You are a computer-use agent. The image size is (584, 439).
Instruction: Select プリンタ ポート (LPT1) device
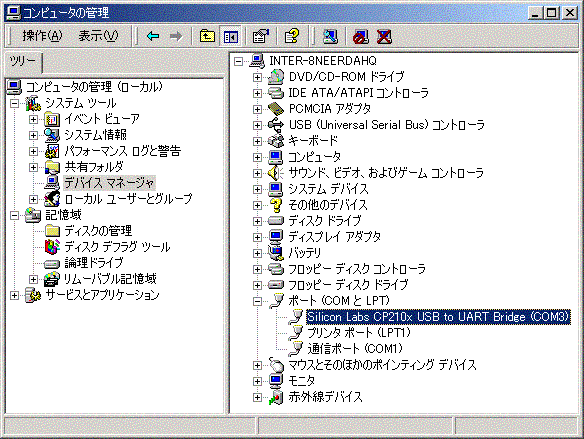click(359, 333)
